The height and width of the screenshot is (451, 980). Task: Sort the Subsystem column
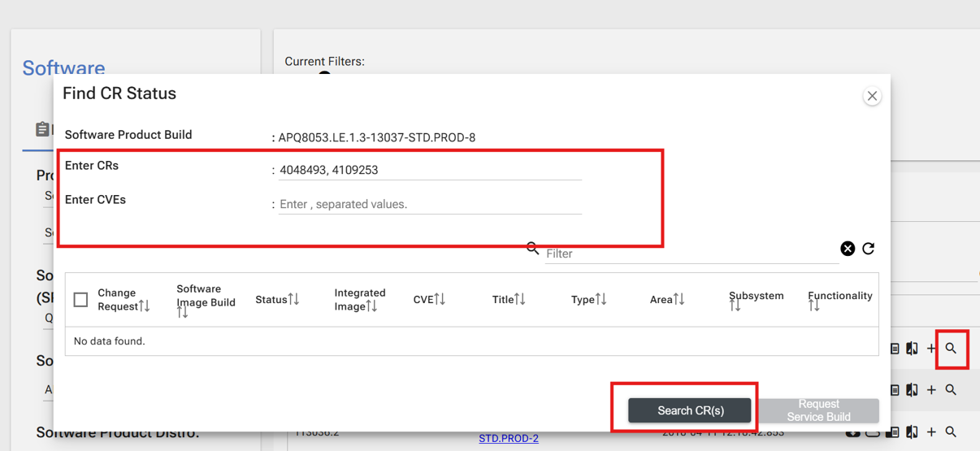coord(735,306)
